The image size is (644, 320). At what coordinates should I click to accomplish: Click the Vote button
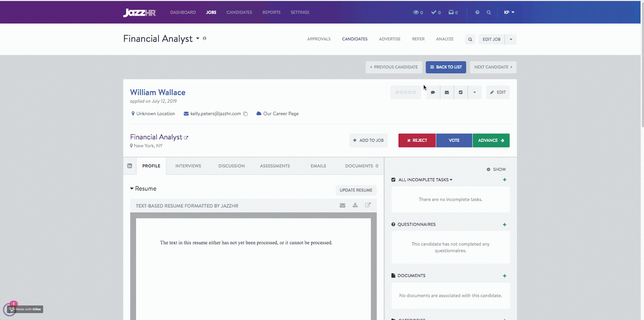454,140
